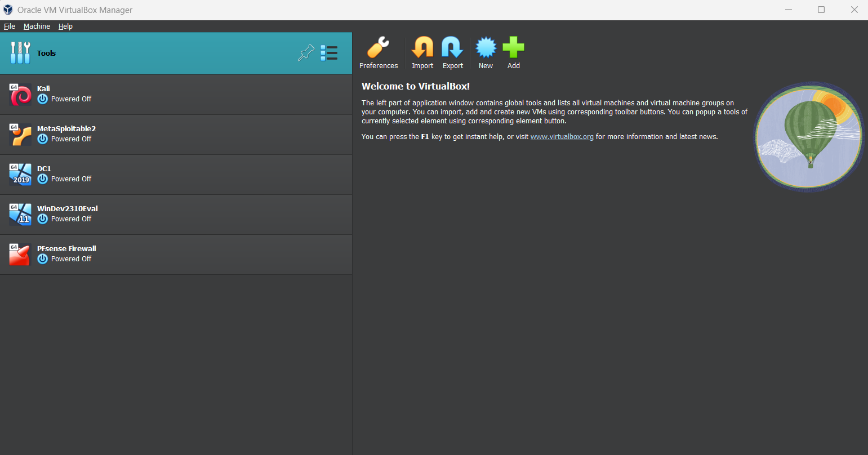Open the Machine menu
Image resolution: width=868 pixels, height=455 pixels.
37,26
